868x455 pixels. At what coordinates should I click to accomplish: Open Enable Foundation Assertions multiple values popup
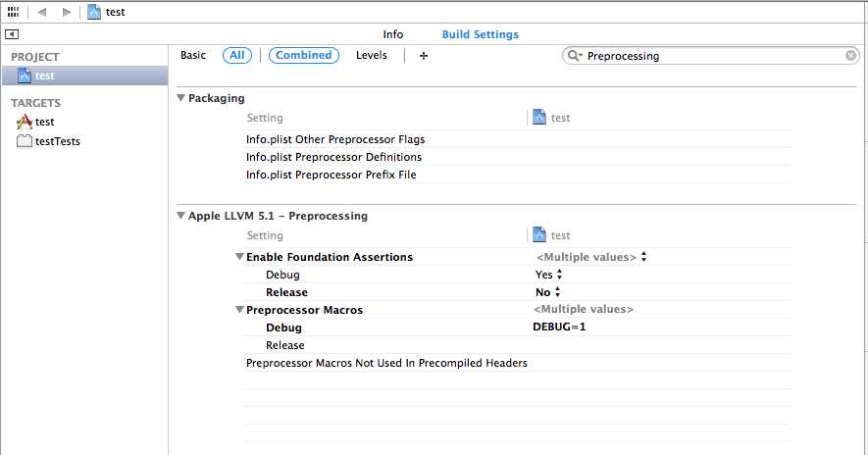coord(591,257)
